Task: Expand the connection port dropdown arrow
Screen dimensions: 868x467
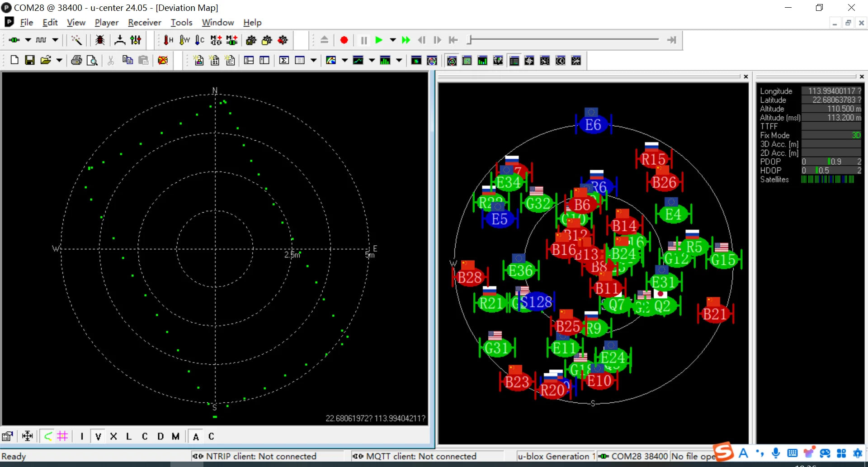Action: [x=28, y=40]
